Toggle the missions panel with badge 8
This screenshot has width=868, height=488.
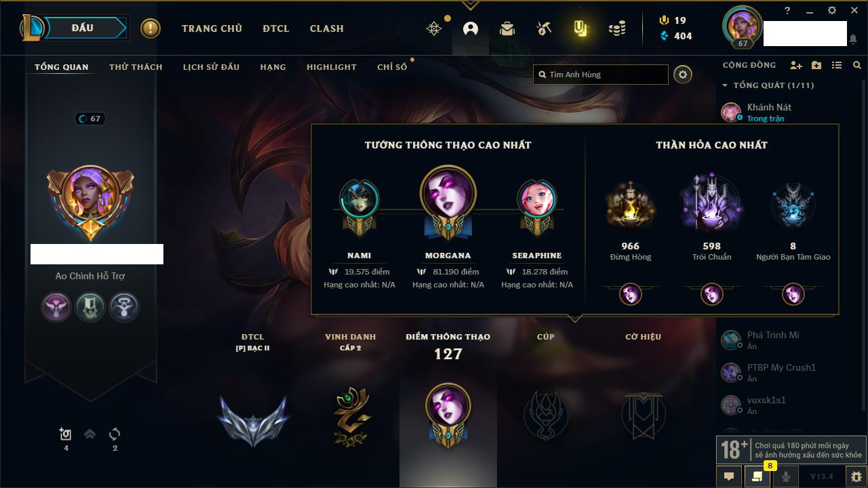(757, 476)
